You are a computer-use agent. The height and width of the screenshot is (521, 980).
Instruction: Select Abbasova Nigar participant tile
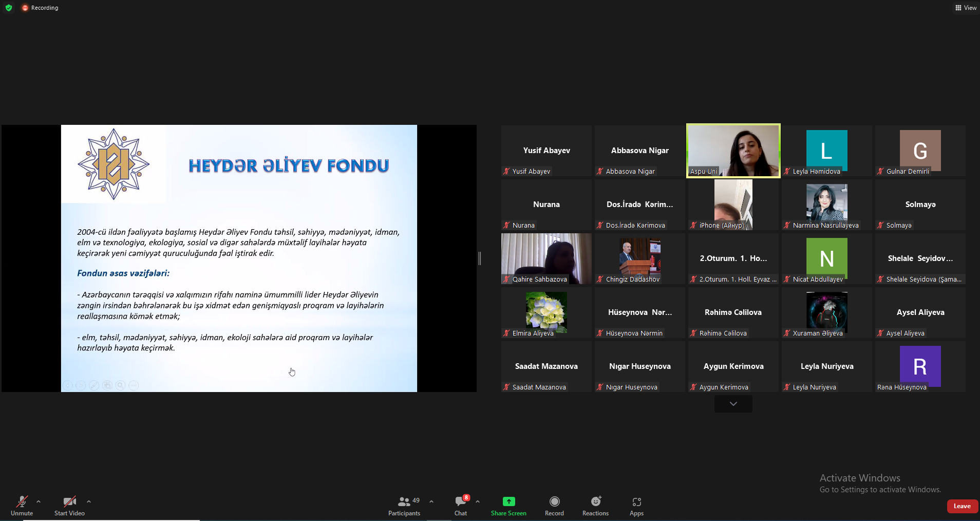639,151
